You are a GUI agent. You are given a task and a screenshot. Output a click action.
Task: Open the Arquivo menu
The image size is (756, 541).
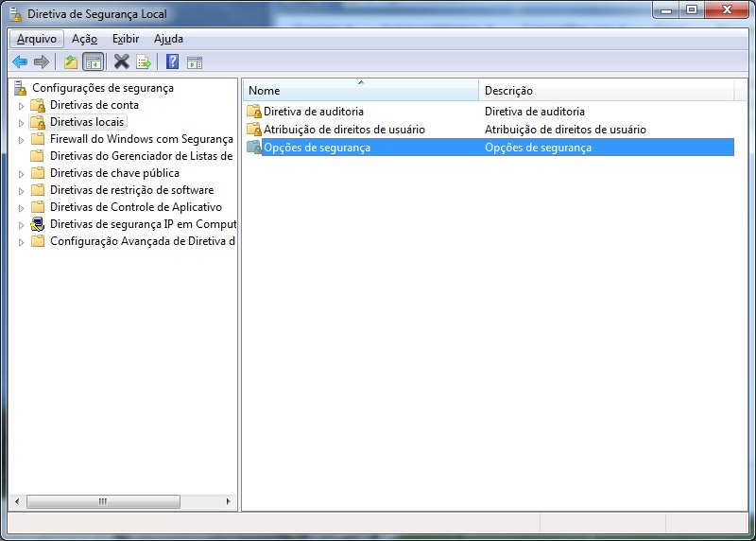click(37, 39)
